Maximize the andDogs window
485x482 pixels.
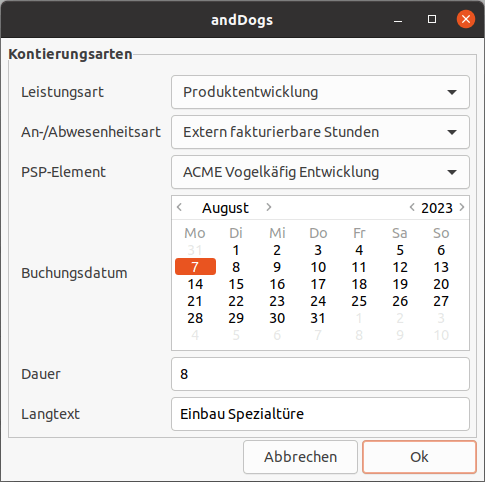(x=432, y=19)
